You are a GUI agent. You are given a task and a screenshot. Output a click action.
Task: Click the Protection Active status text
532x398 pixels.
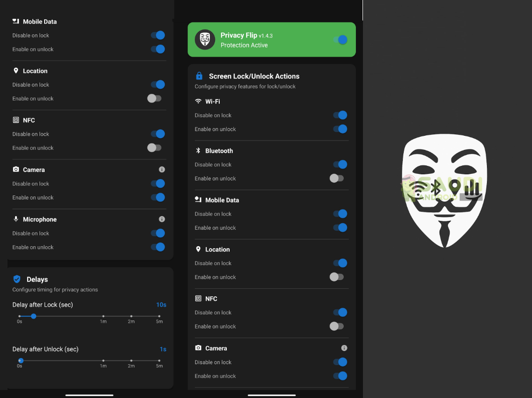[x=244, y=45]
